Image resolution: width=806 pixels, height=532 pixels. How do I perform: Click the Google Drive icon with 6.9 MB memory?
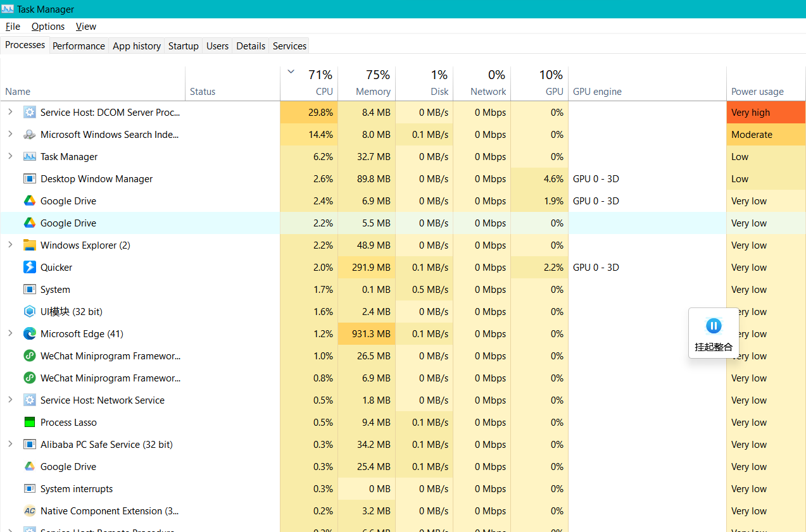point(30,201)
